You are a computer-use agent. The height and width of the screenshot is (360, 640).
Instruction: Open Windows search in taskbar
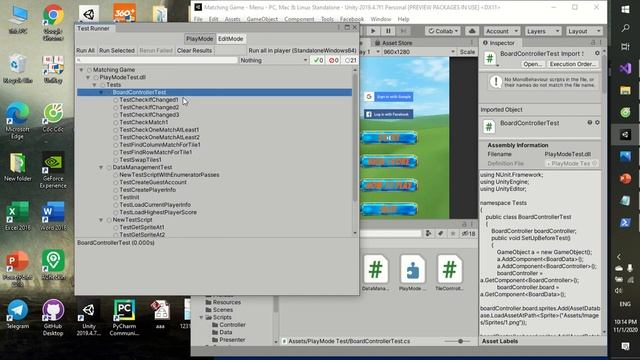coord(625,28)
